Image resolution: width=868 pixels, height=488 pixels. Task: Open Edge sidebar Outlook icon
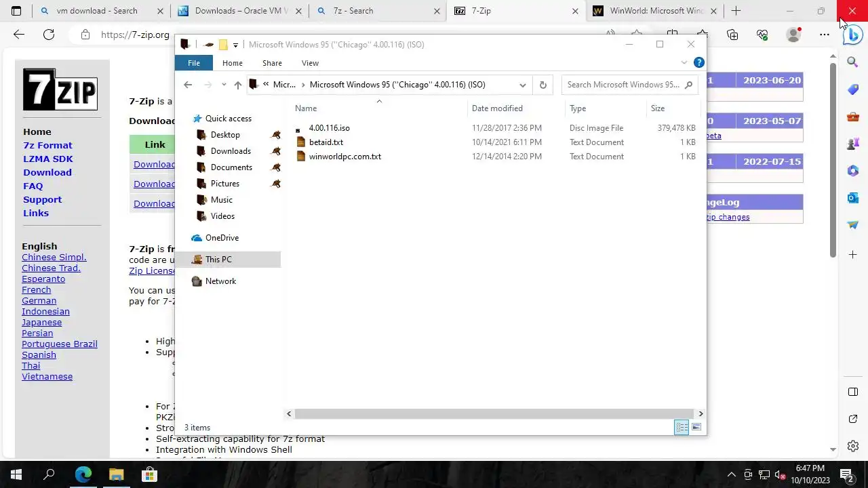pyautogui.click(x=853, y=198)
